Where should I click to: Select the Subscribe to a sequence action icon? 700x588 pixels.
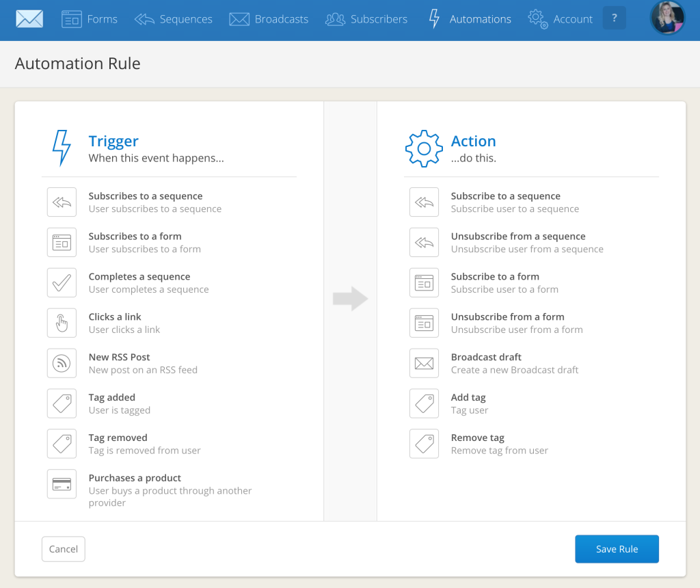pos(424,202)
